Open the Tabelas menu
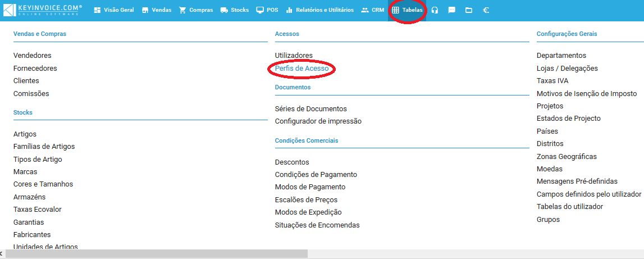The height and width of the screenshot is (259, 644). (407, 10)
